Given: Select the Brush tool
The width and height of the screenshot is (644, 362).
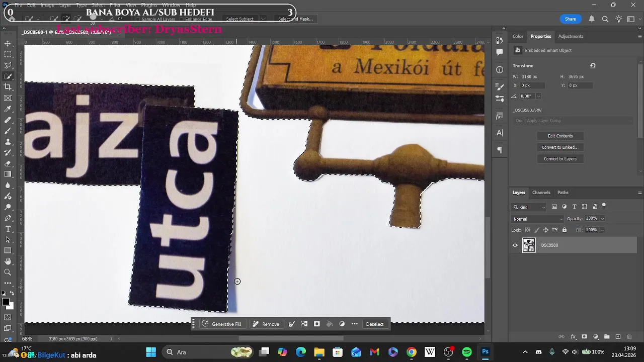Looking at the screenshot, I should click(8, 131).
